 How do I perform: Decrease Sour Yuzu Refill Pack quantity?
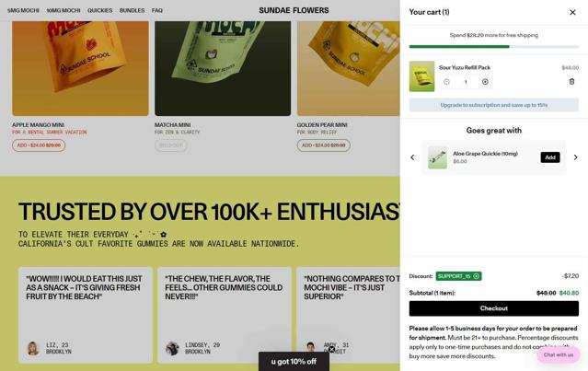(x=446, y=82)
